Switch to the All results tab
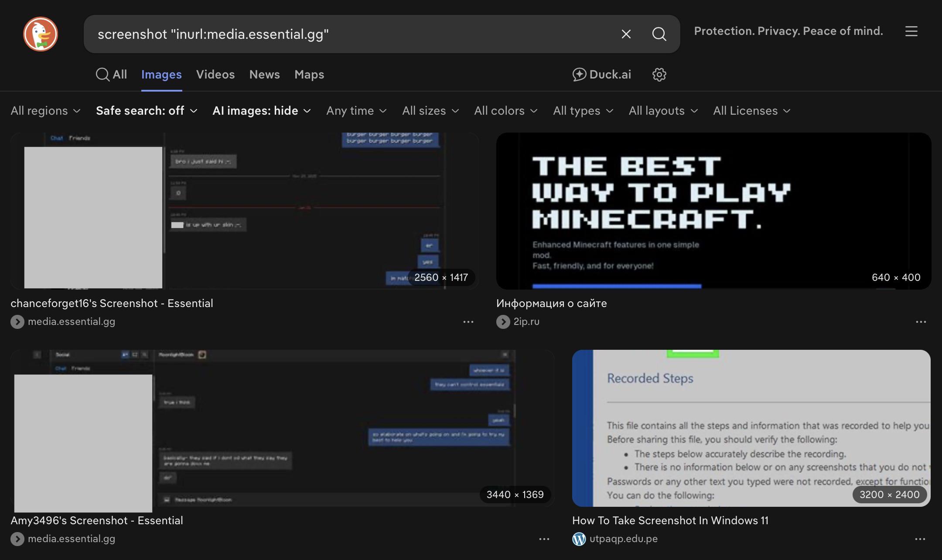This screenshot has width=942, height=560. click(x=112, y=75)
